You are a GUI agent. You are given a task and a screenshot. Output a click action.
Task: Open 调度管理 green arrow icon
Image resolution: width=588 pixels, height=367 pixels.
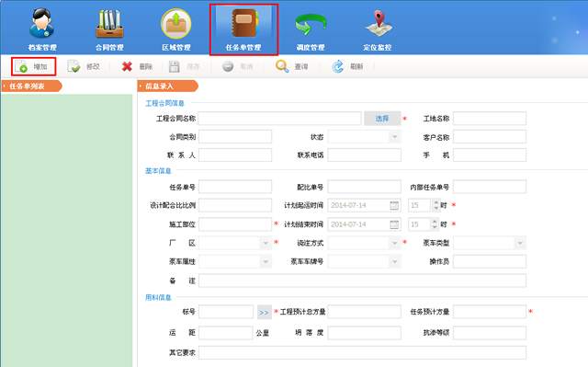coord(311,25)
